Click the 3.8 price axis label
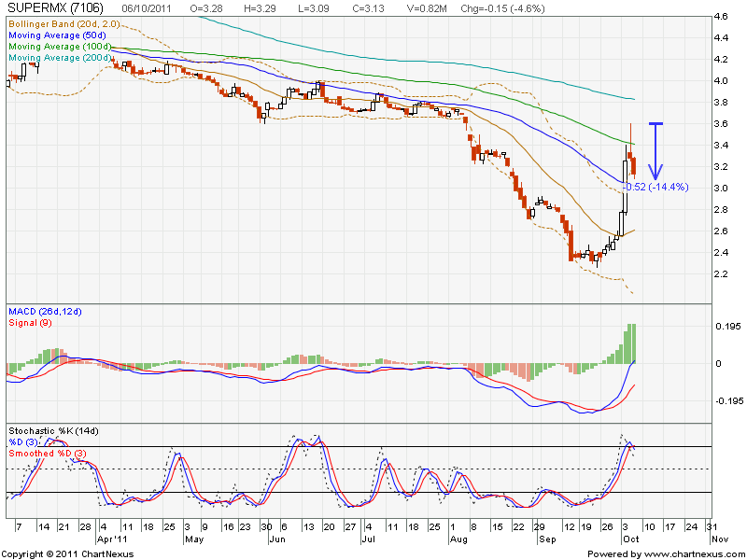 [721, 103]
